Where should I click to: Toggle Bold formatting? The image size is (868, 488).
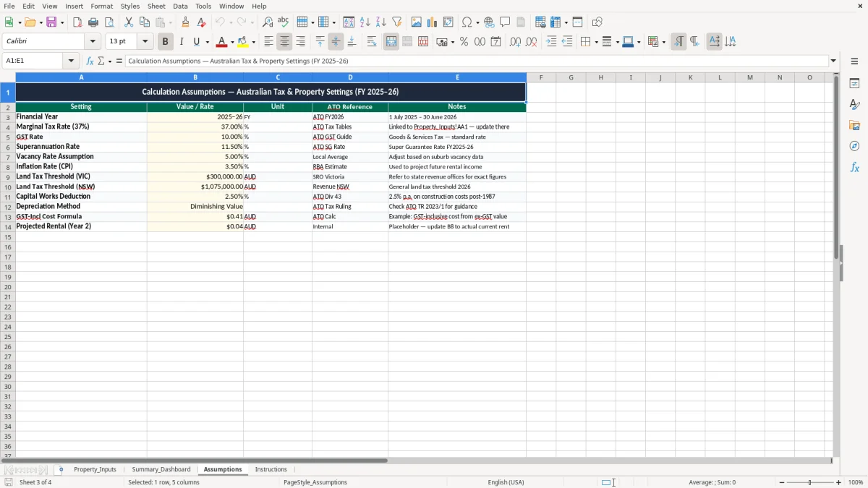tap(166, 42)
